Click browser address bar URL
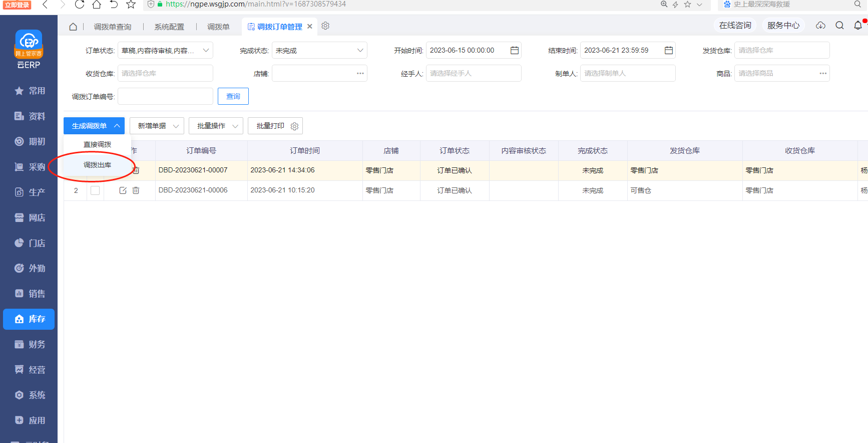Screen dimensions: 868x443 coord(255,4)
